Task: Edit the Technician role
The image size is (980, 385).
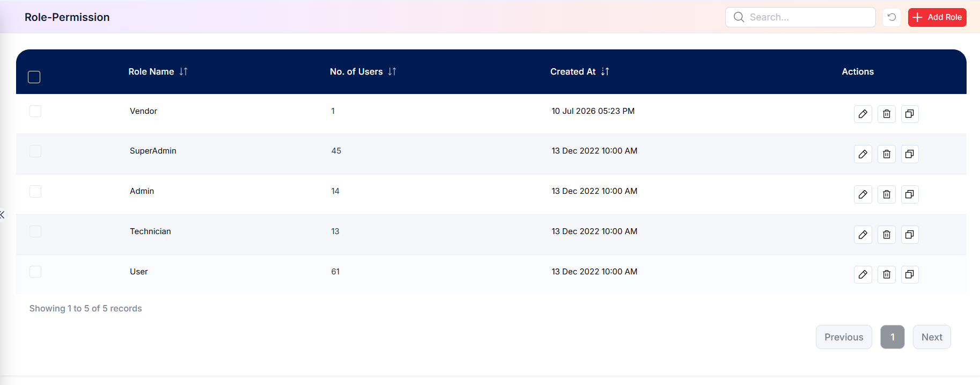Action: (x=863, y=235)
